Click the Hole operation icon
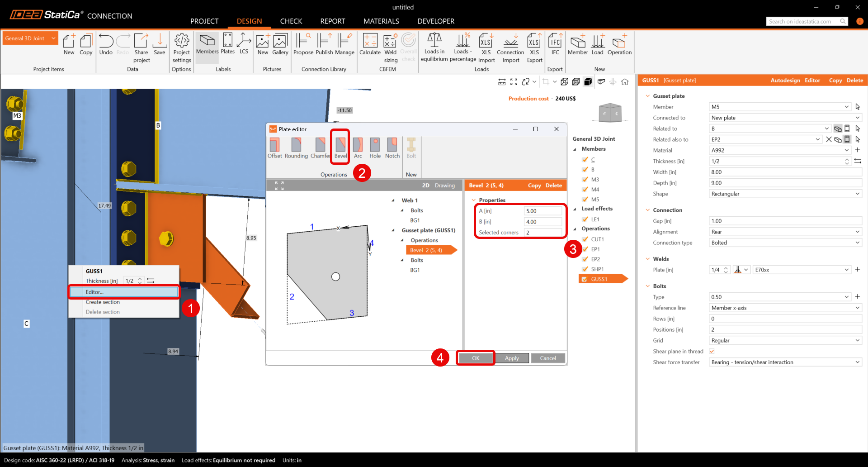The image size is (868, 467). point(375,148)
